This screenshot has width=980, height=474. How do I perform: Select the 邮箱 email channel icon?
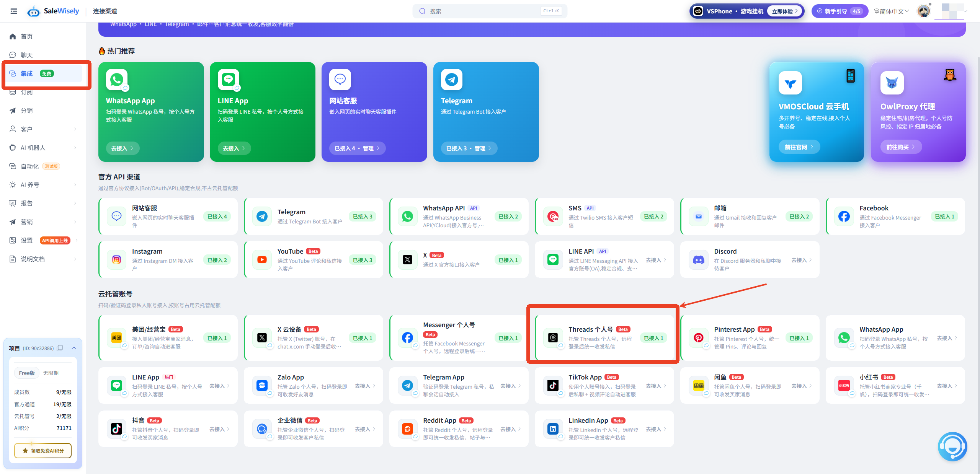coord(699,217)
